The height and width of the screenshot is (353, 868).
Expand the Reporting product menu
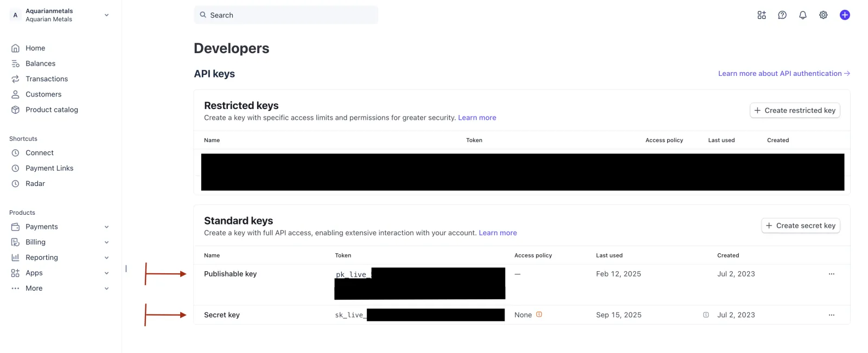[x=106, y=258]
